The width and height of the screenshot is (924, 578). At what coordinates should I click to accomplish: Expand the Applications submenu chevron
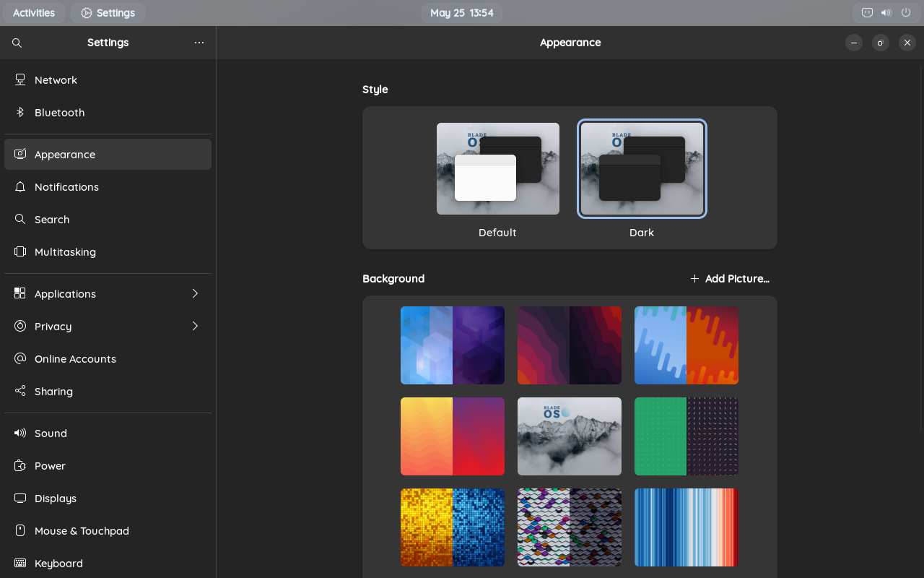pyautogui.click(x=195, y=293)
